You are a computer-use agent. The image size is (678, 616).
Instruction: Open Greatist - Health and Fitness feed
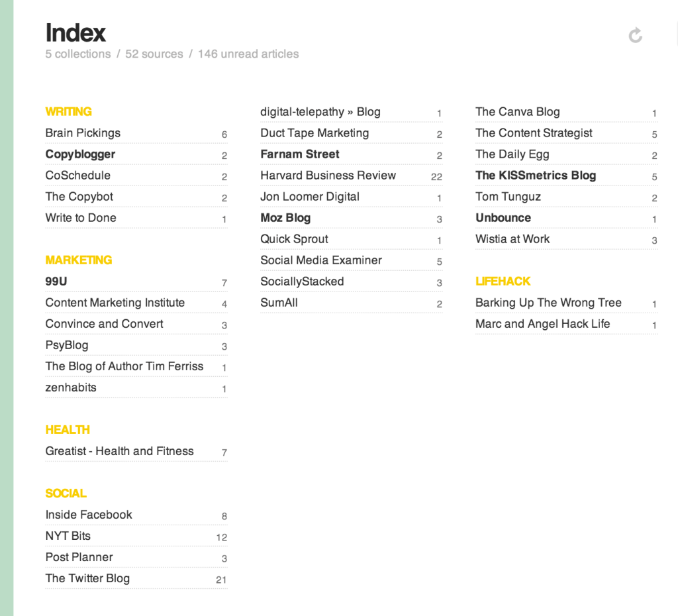click(x=120, y=451)
